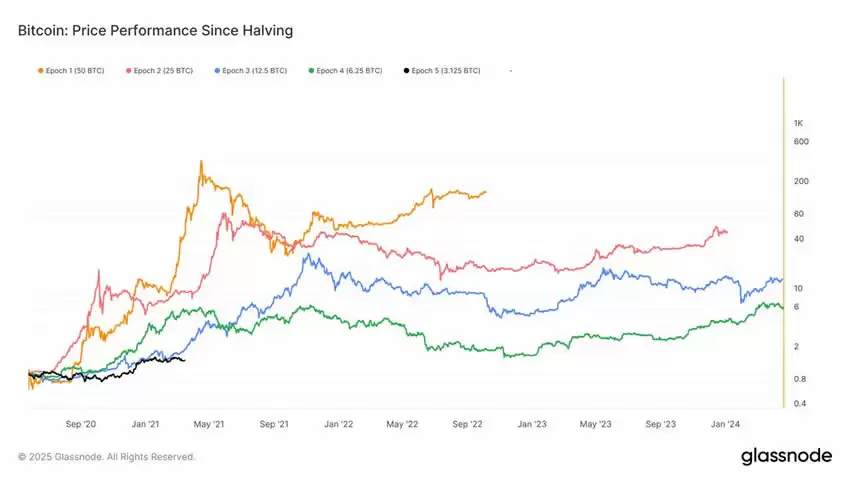Click the chart title 'Bitcoin: Price Performance Since Halving'

(x=155, y=31)
